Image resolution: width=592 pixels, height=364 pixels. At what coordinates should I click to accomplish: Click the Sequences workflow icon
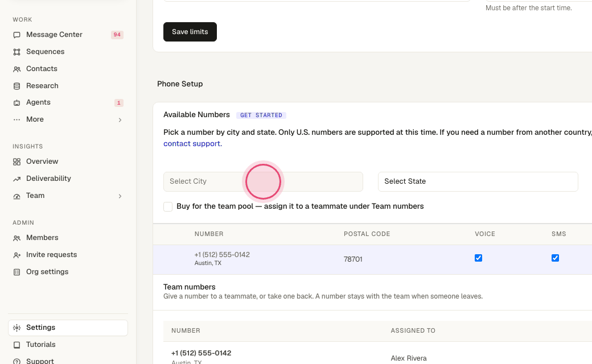(17, 52)
